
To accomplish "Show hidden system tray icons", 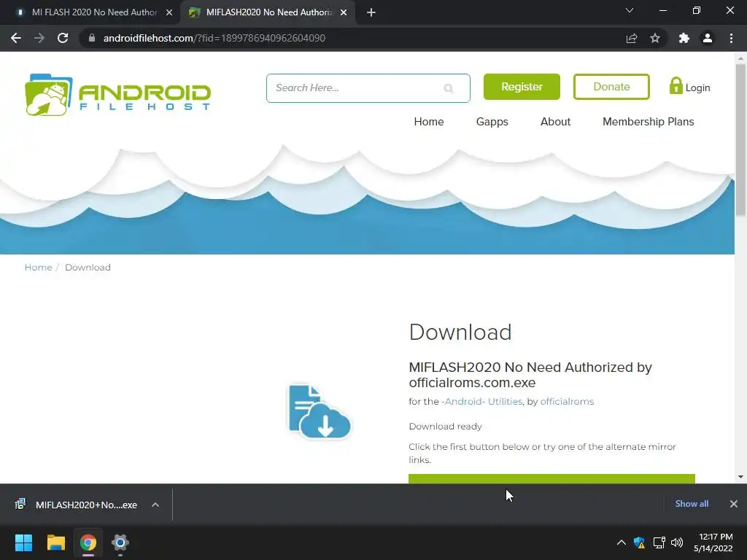I will click(x=622, y=542).
